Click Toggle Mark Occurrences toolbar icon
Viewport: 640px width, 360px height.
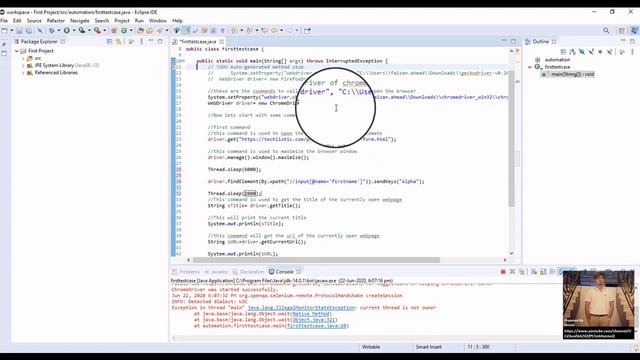pyautogui.click(x=186, y=31)
